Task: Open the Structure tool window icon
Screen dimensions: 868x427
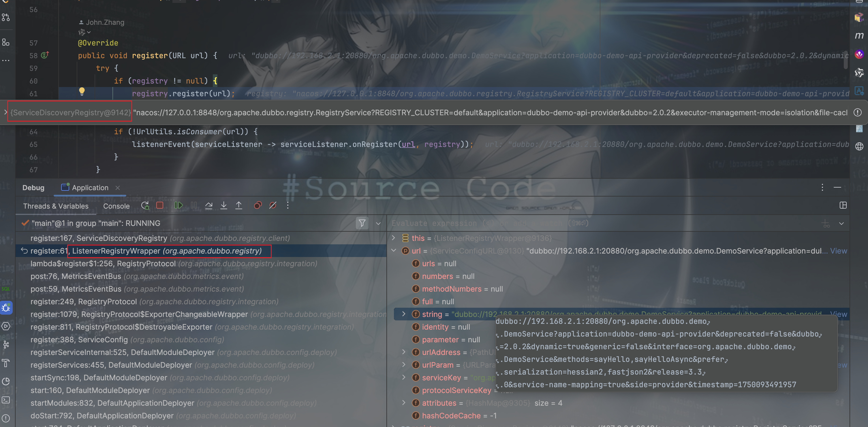Action: click(6, 42)
